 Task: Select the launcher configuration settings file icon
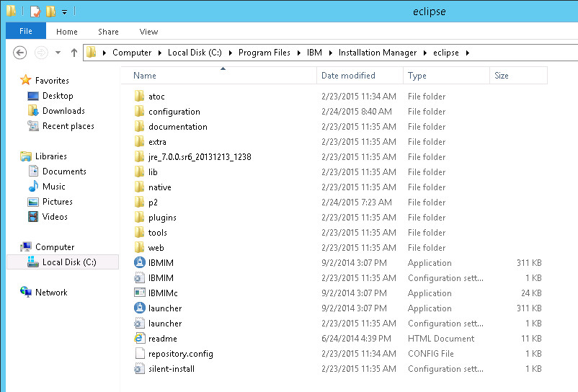(x=139, y=323)
